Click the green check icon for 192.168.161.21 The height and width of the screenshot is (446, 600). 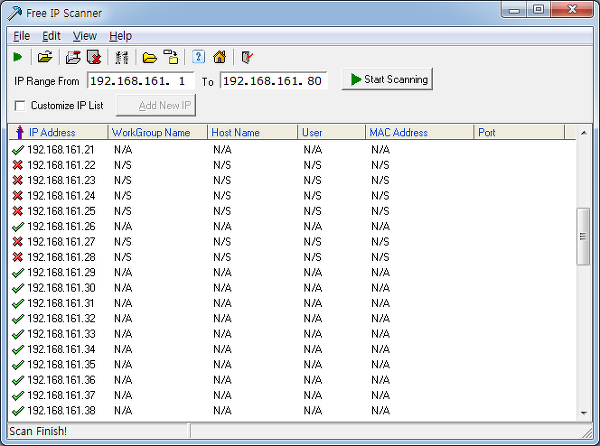point(18,150)
